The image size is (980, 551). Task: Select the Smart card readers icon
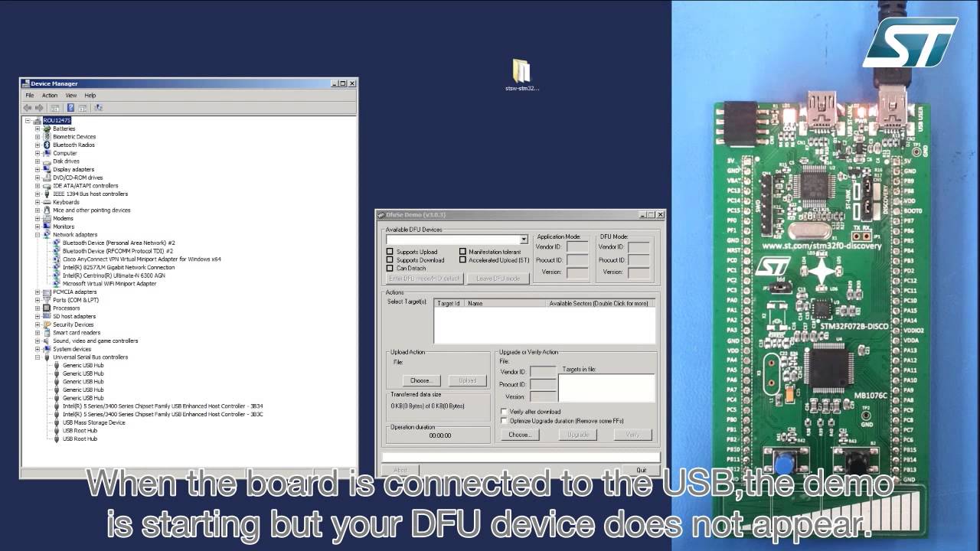tap(47, 333)
